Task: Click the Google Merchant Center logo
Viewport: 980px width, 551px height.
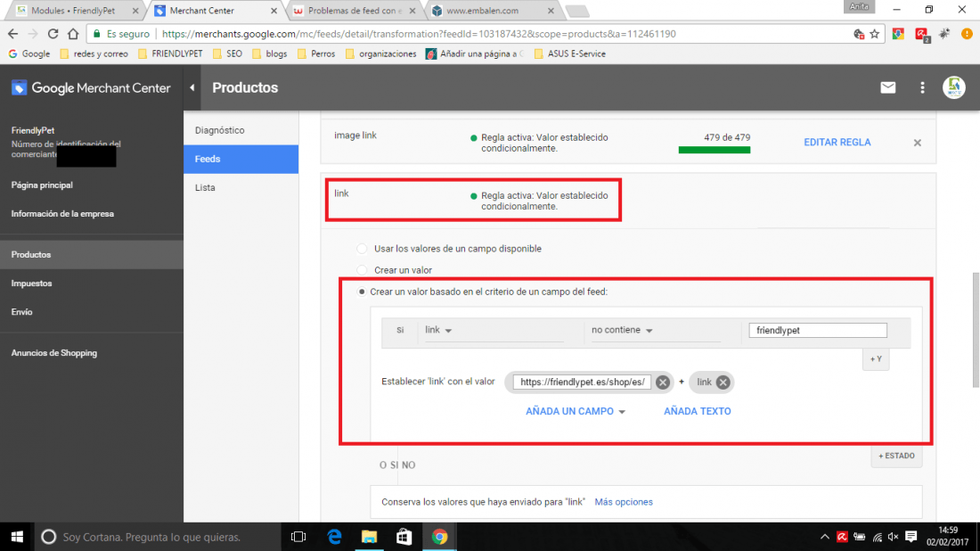Action: point(91,88)
